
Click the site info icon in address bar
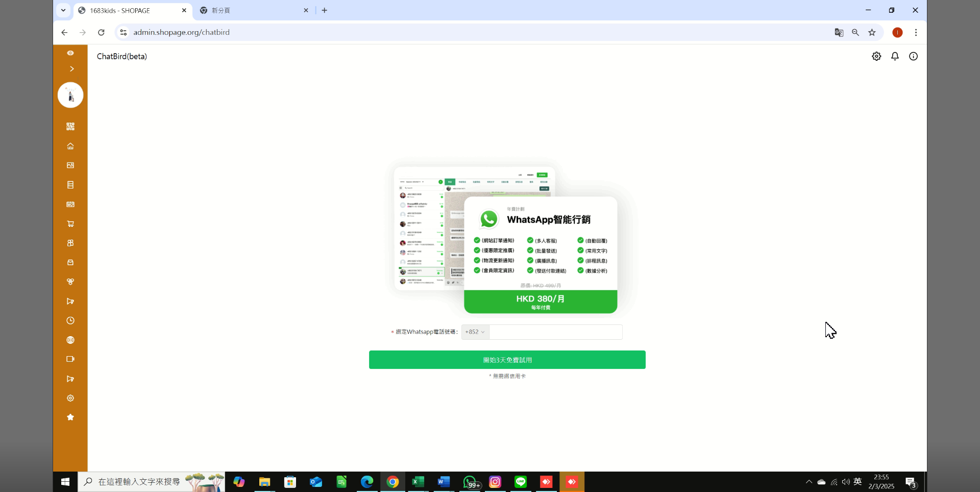tap(123, 32)
